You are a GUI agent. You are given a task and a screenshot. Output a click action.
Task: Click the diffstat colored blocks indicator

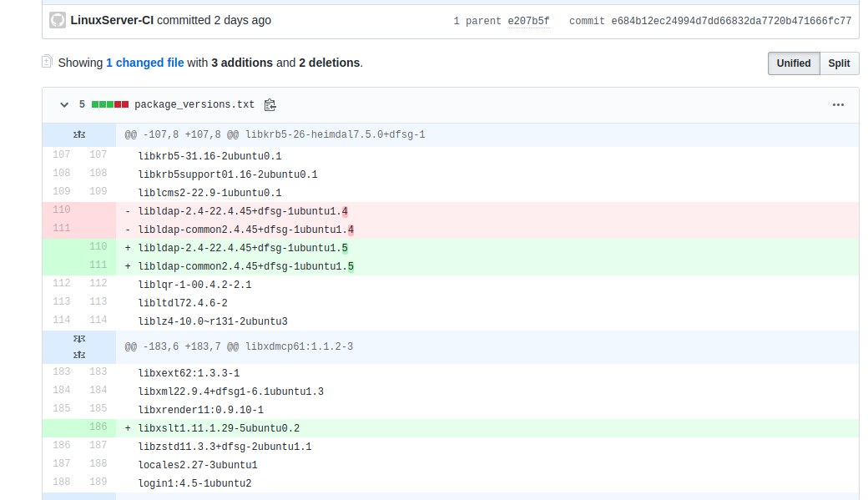tap(110, 105)
